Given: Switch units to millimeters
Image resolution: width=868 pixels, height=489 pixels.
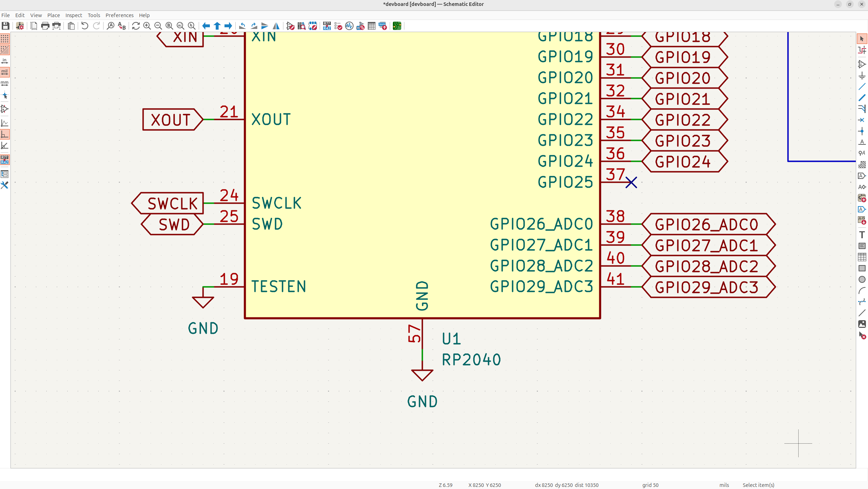Looking at the screenshot, I should tap(5, 83).
